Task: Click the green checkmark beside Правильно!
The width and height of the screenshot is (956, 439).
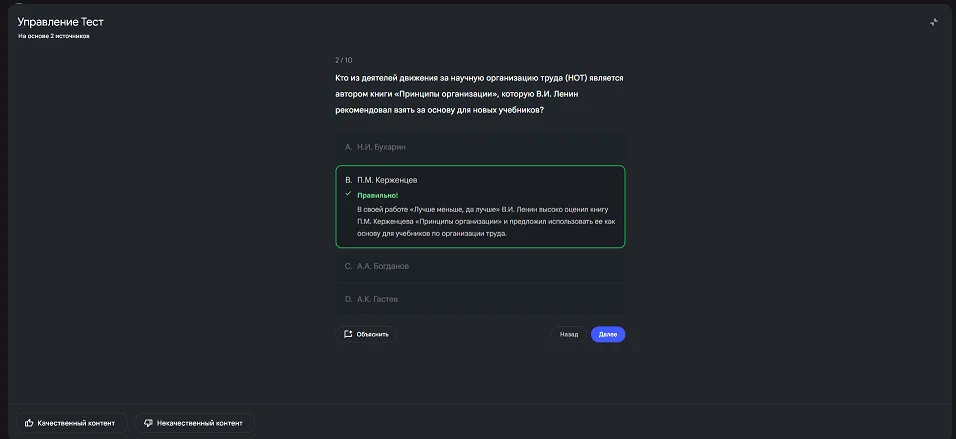Action: (x=348, y=194)
